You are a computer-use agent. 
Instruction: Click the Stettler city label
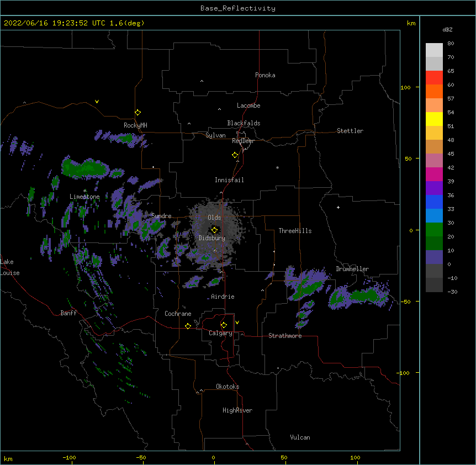tap(350, 131)
